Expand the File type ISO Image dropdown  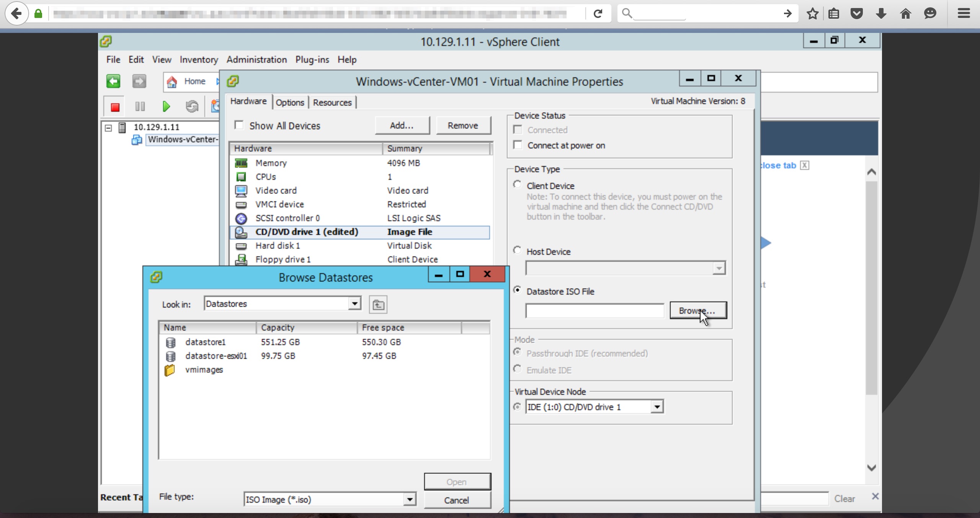[x=410, y=499]
